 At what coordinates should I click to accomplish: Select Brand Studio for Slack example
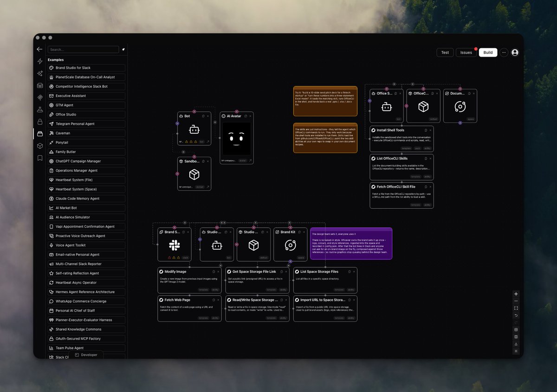pyautogui.click(x=86, y=68)
